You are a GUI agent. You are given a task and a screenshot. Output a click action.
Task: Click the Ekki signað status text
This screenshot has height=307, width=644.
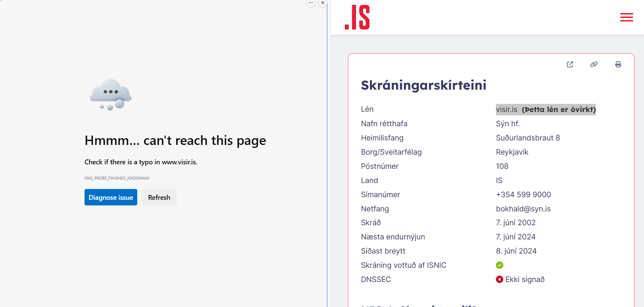[525, 279]
